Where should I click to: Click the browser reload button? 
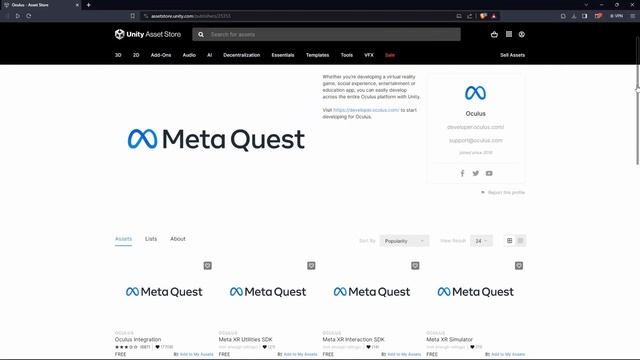coord(29,16)
